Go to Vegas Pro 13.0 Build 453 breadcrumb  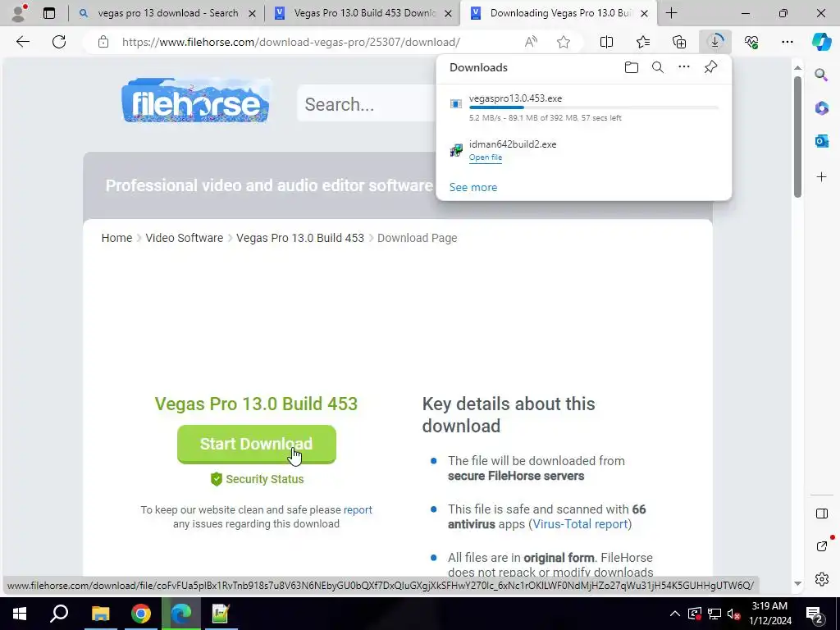coord(300,238)
